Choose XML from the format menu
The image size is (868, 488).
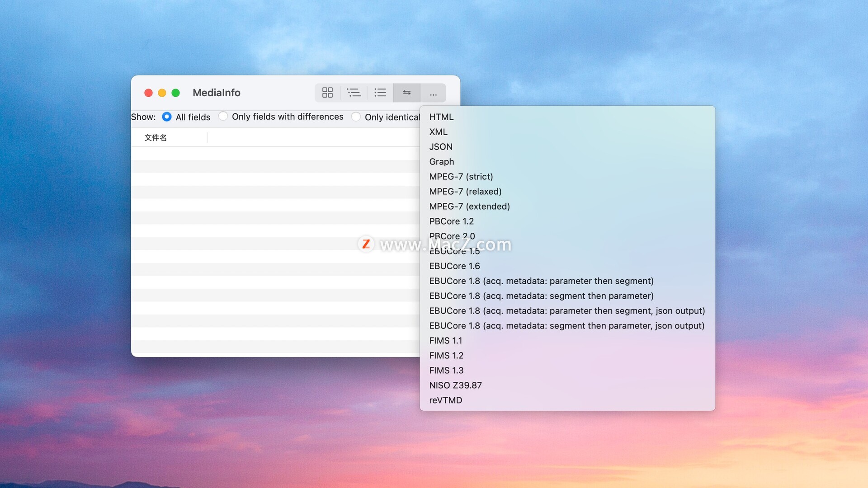click(x=567, y=132)
